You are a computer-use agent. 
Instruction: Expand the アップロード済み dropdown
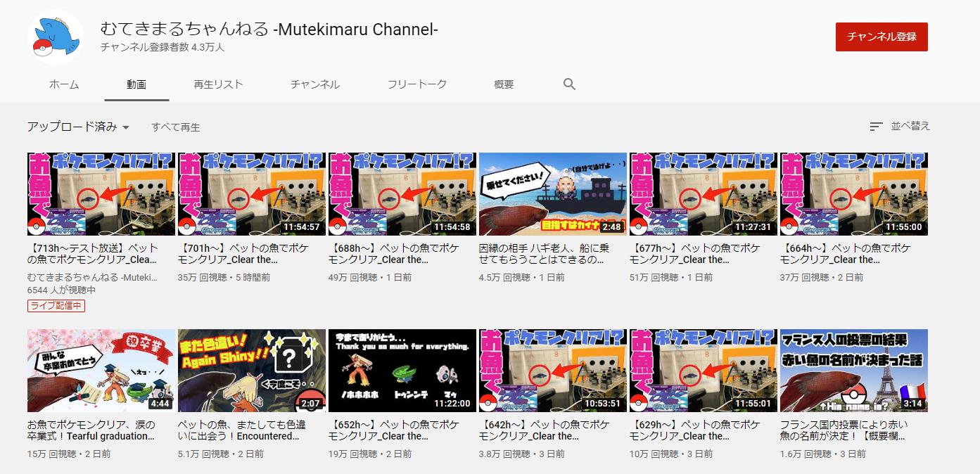coord(79,127)
